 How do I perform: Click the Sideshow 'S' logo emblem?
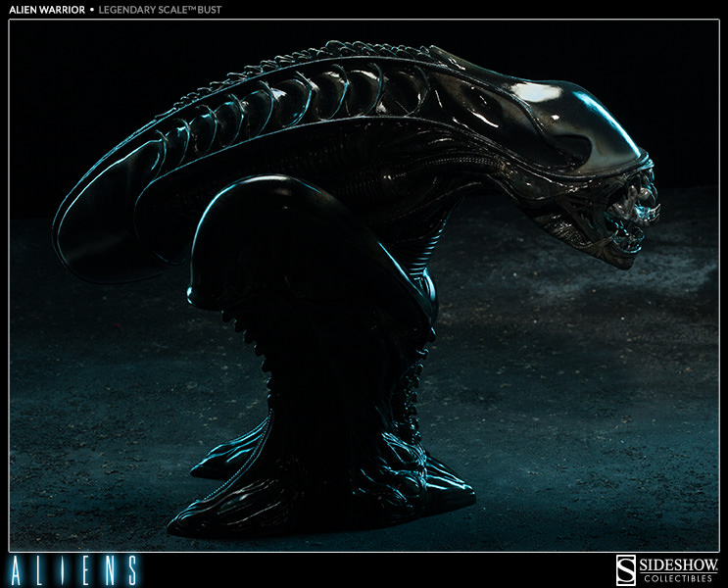[x=623, y=568]
